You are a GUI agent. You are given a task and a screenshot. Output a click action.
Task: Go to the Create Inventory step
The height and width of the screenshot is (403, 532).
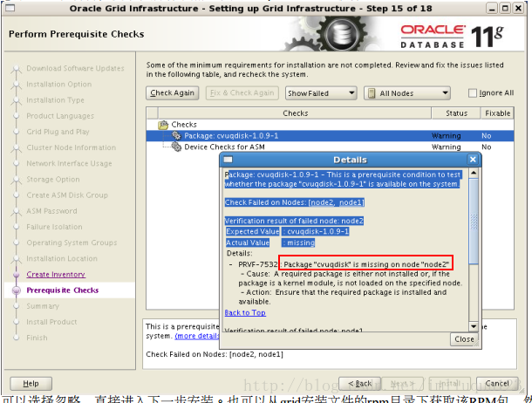[x=56, y=275]
